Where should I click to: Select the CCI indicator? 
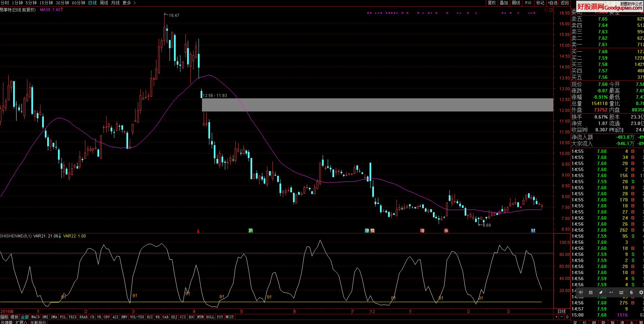tap(183, 317)
